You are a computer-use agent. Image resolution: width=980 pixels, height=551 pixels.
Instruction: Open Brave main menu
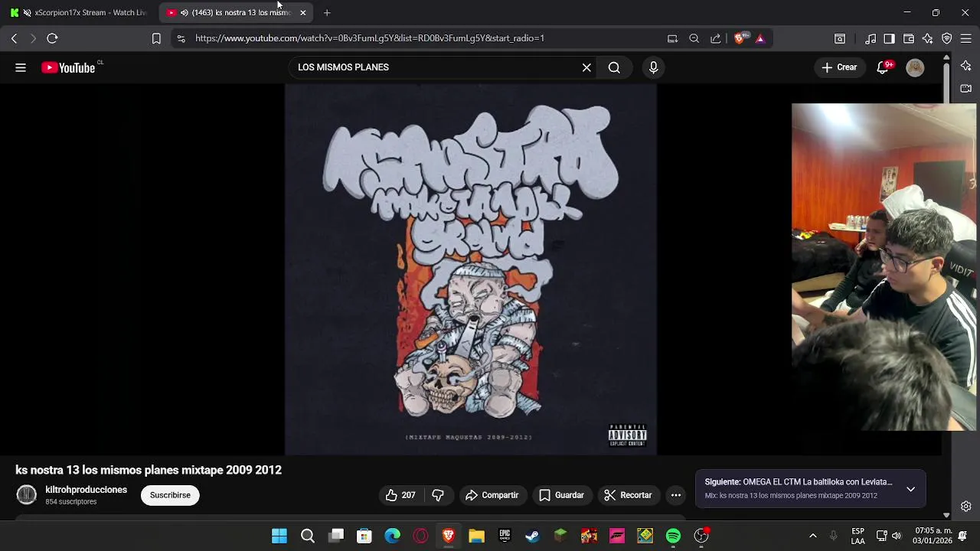[965, 38]
